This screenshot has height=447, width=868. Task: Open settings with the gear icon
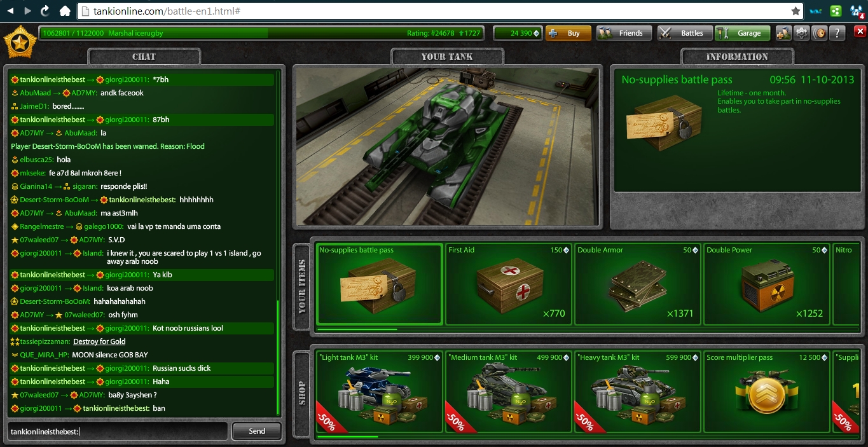tap(802, 33)
